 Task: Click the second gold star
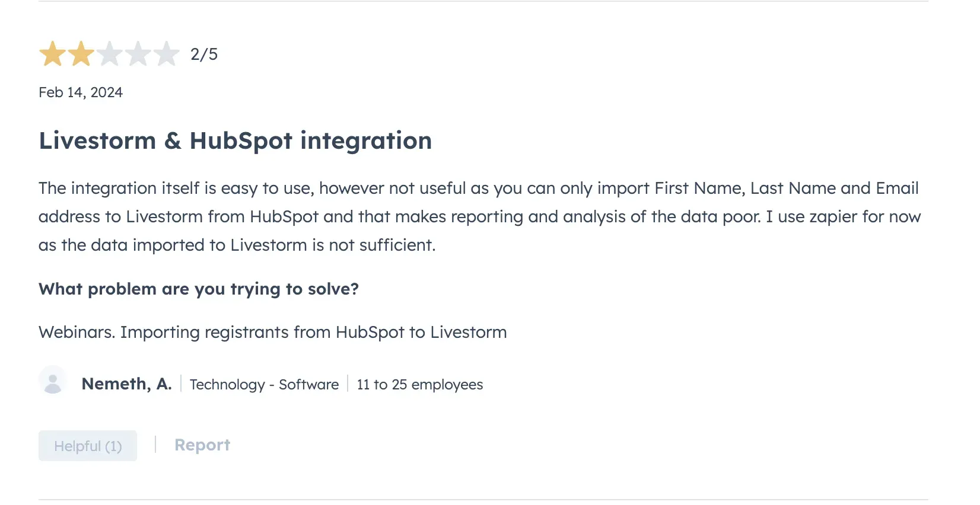81,54
